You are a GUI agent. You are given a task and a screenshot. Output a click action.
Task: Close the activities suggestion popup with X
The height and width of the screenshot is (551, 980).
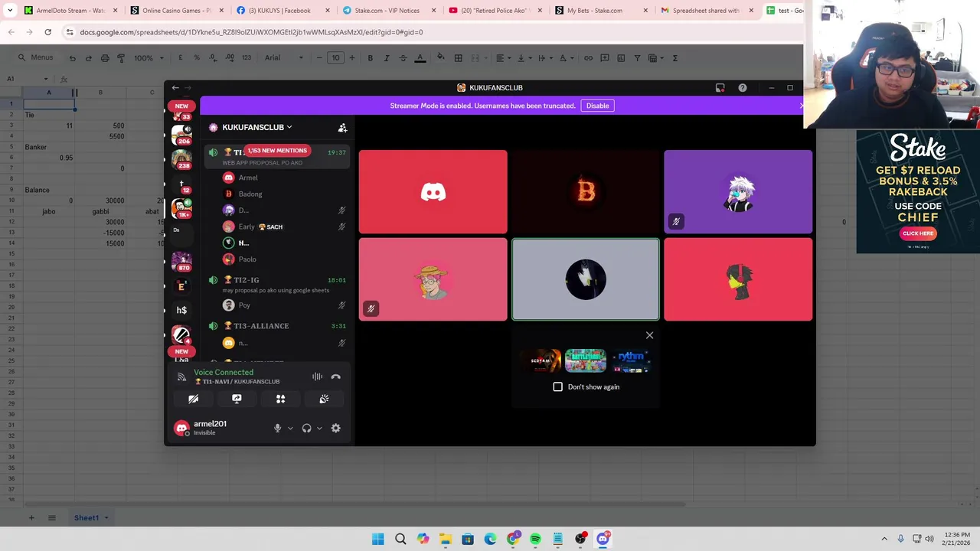pyautogui.click(x=649, y=335)
